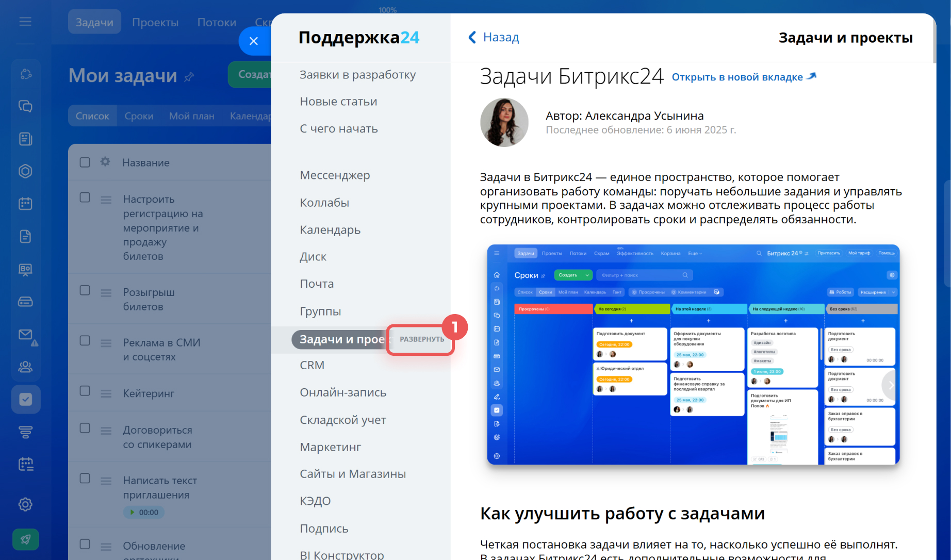951x560 pixels.
Task: Click the green rocket icon at bottom
Action: [x=26, y=540]
